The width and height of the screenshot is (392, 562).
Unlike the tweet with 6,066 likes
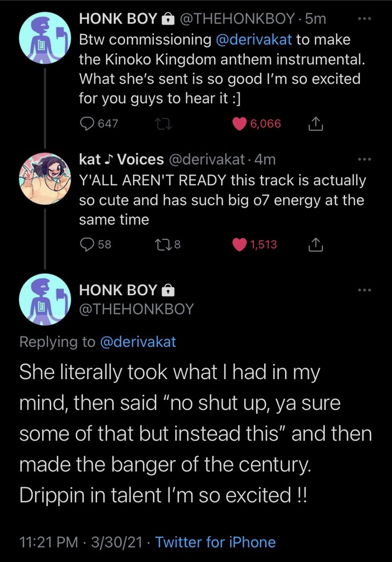[x=240, y=124]
